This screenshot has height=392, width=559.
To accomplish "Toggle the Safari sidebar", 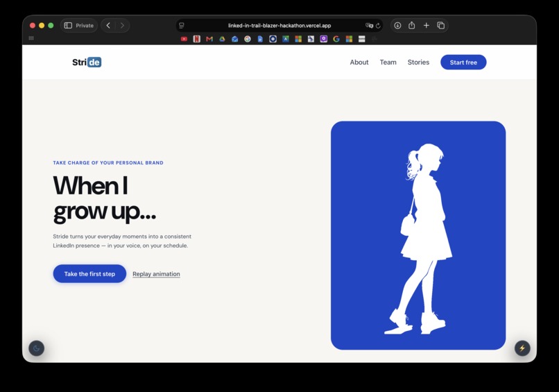I will [x=68, y=26].
